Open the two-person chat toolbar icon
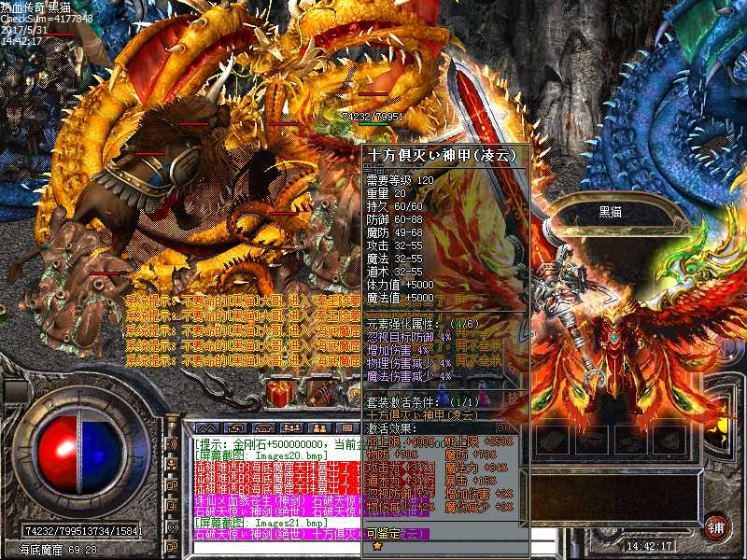 coord(319,428)
